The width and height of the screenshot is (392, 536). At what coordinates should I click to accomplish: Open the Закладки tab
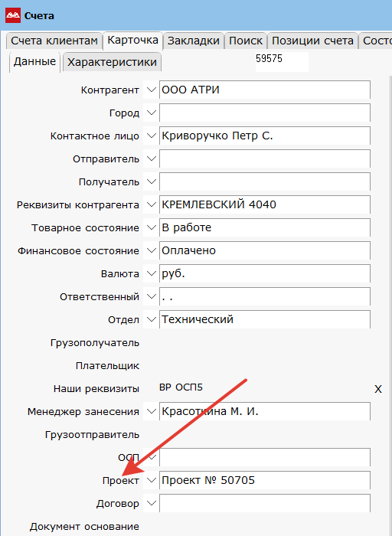pos(194,41)
